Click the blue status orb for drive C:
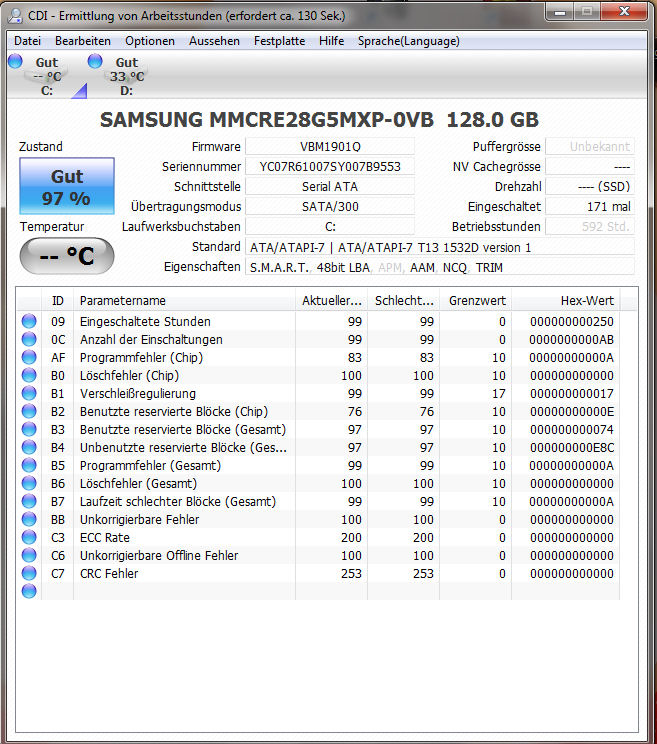The height and width of the screenshot is (744, 657). [15, 61]
